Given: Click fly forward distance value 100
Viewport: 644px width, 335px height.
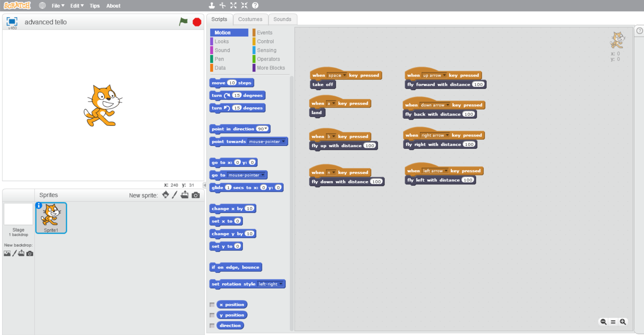Looking at the screenshot, I should point(478,85).
